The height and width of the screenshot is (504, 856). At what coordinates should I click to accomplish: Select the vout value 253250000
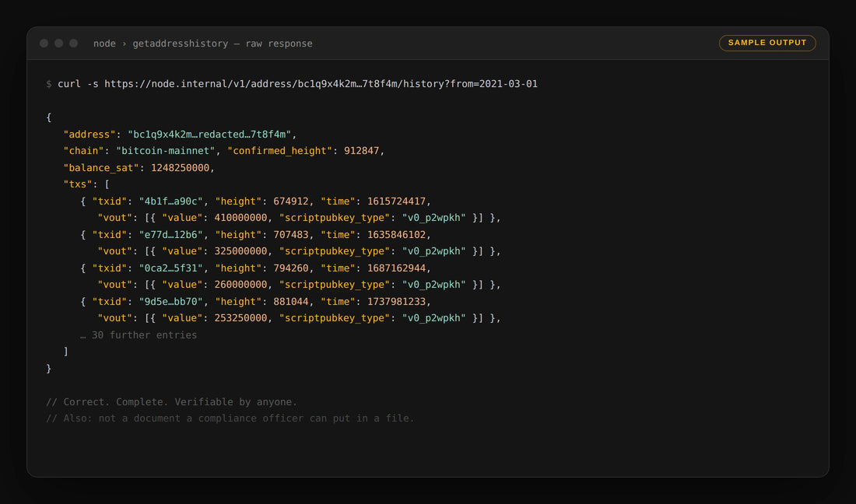click(x=240, y=318)
